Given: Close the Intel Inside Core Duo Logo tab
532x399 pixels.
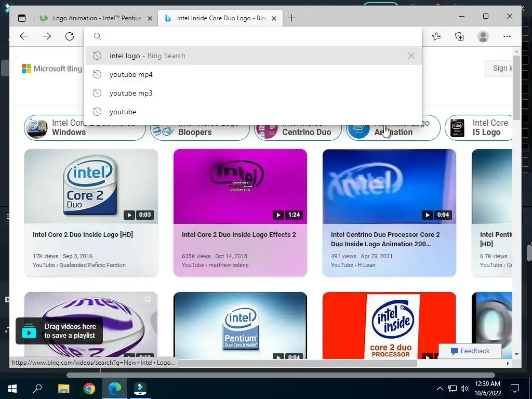Looking at the screenshot, I should click(x=274, y=18).
